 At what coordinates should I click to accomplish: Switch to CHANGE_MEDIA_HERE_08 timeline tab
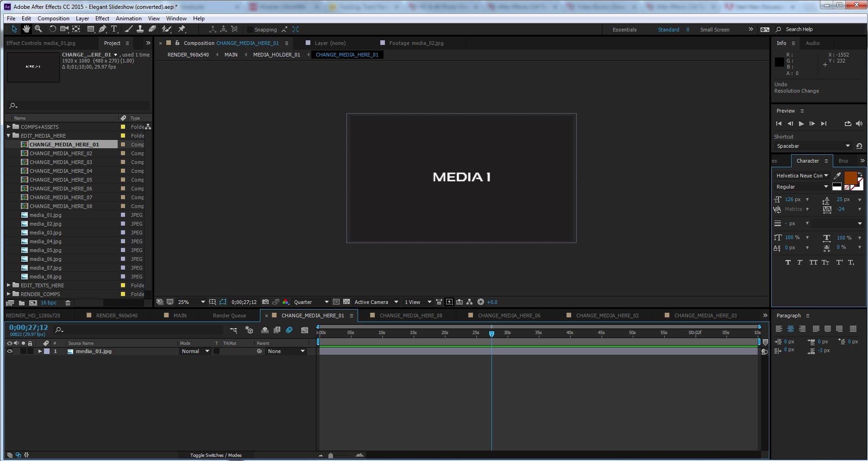coord(410,315)
